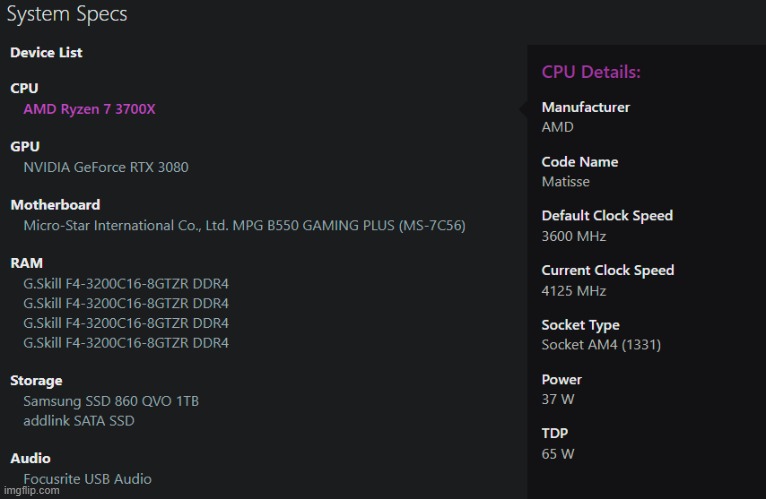Click the GPU category label
The width and height of the screenshot is (766, 499).
25,146
